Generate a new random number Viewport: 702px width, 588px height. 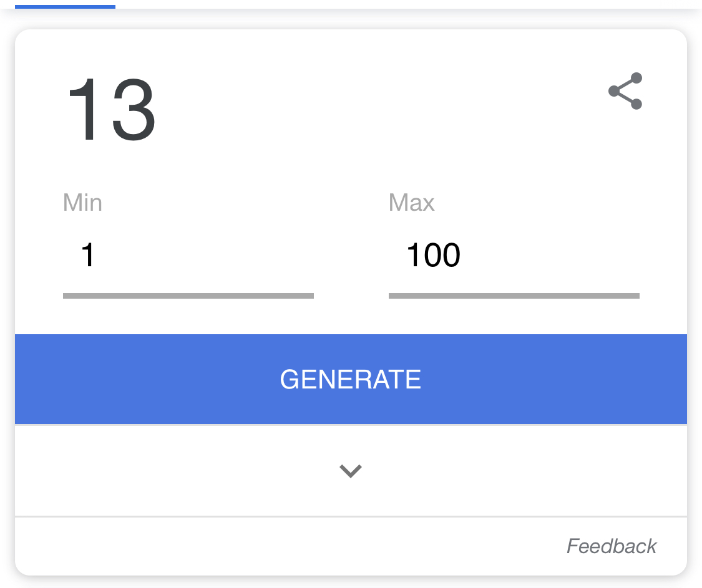351,379
